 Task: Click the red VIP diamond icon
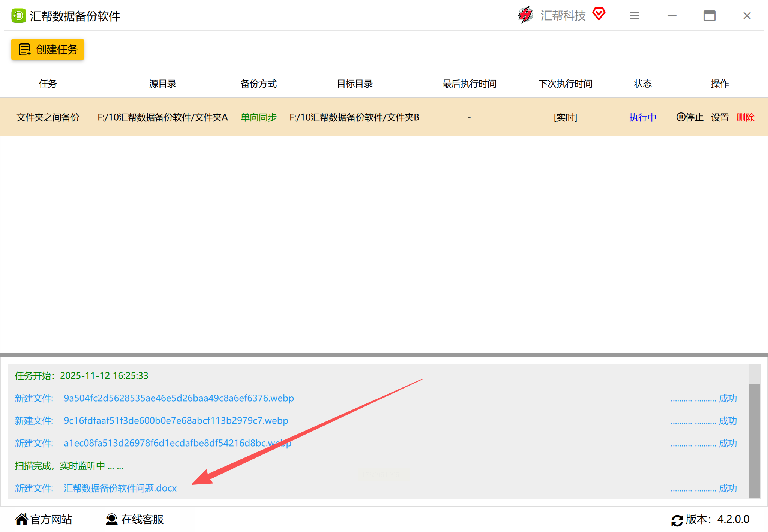click(599, 14)
